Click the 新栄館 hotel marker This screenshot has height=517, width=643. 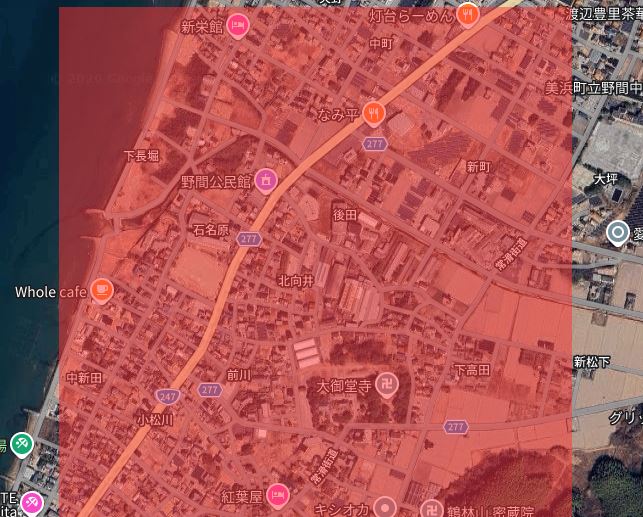(x=237, y=27)
